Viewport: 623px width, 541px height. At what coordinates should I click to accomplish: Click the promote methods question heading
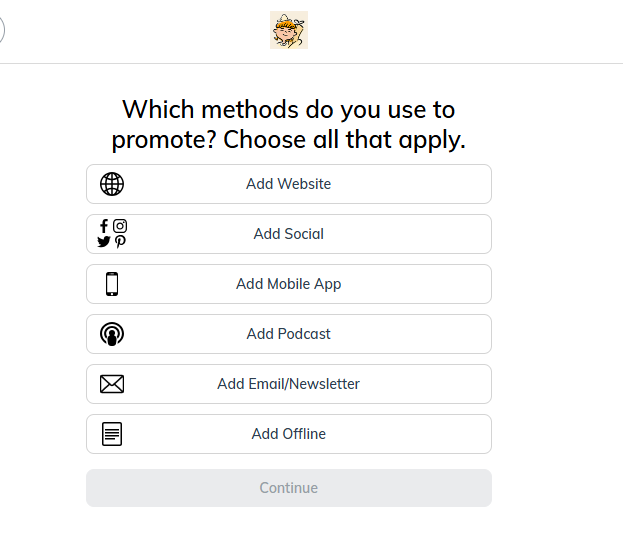coord(288,124)
